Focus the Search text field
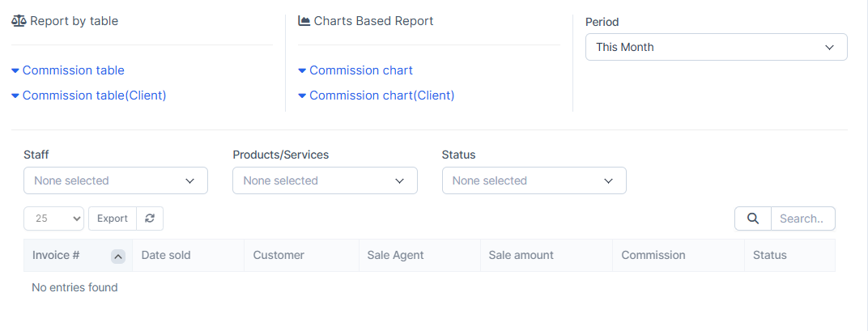The width and height of the screenshot is (868, 331). click(802, 219)
